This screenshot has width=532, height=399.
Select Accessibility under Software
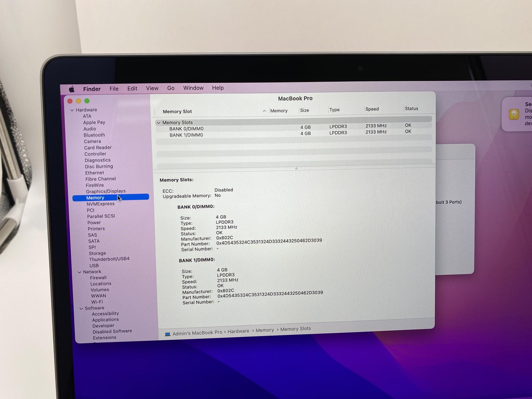pos(105,314)
